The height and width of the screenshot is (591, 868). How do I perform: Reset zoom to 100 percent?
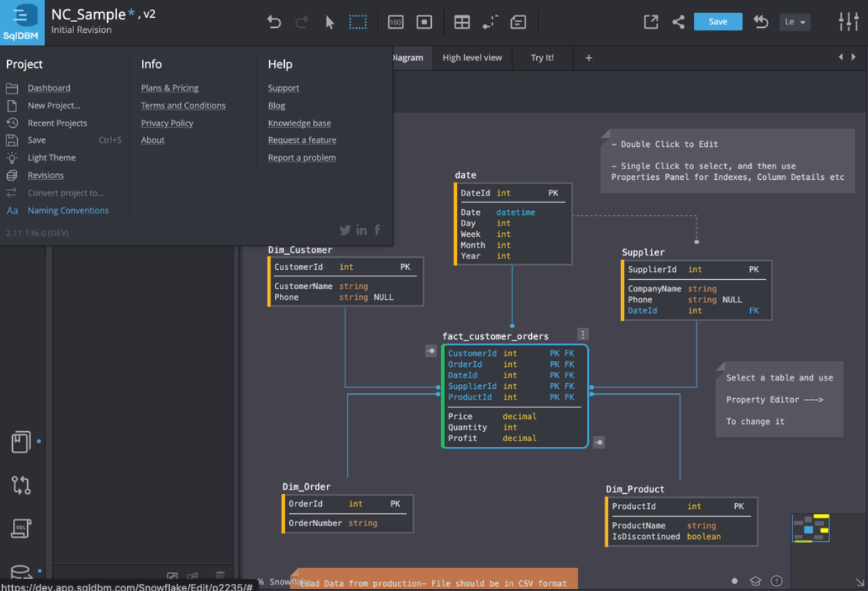(x=395, y=21)
